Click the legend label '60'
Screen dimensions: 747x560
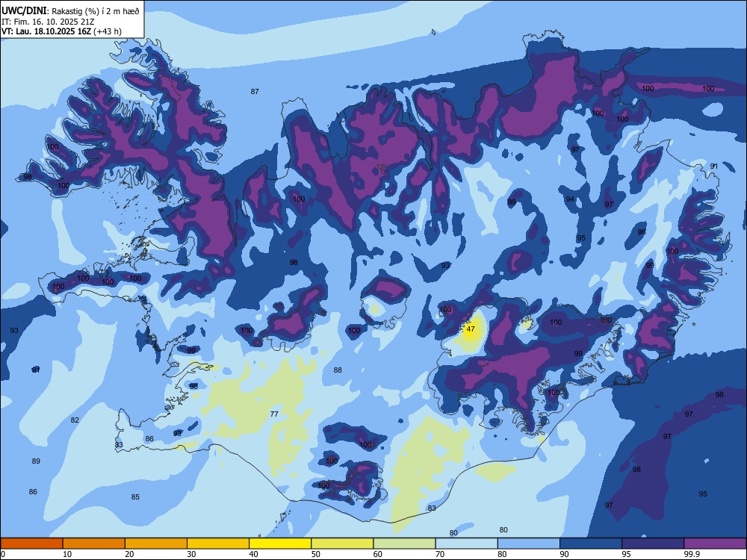378,554
